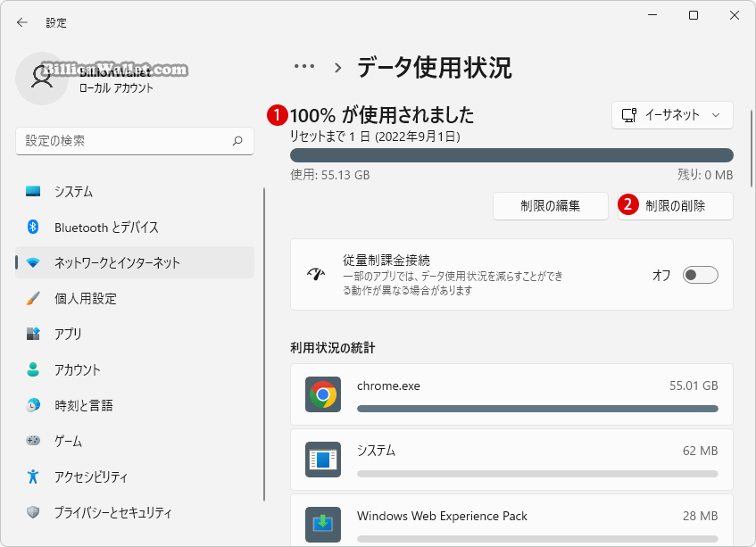Click the 設定の検索 search field
This screenshot has width=756, height=547.
click(135, 141)
